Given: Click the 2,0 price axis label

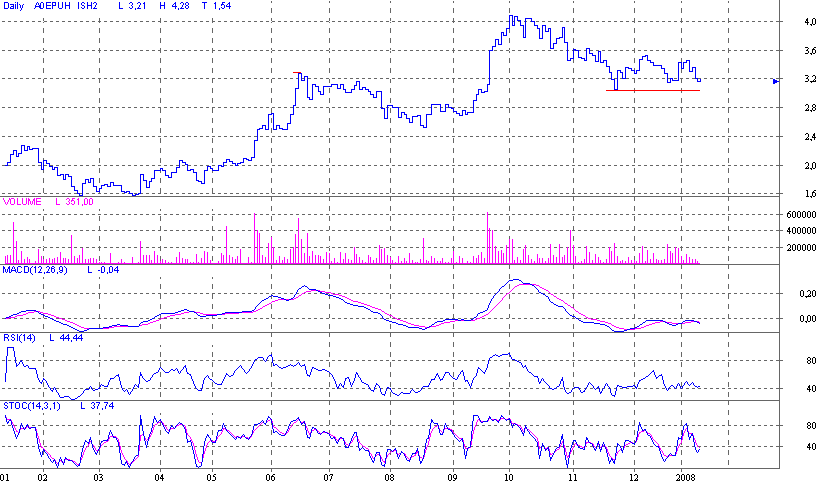Looking at the screenshot, I should [810, 166].
